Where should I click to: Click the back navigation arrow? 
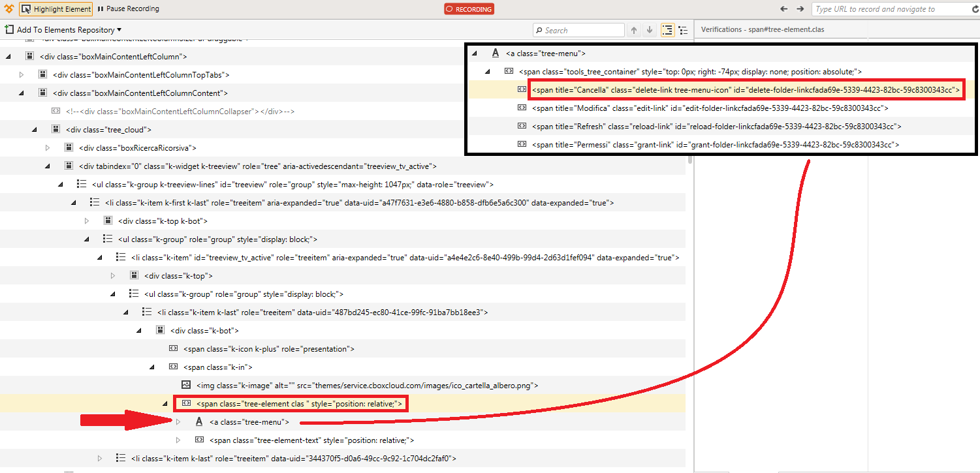click(x=784, y=9)
